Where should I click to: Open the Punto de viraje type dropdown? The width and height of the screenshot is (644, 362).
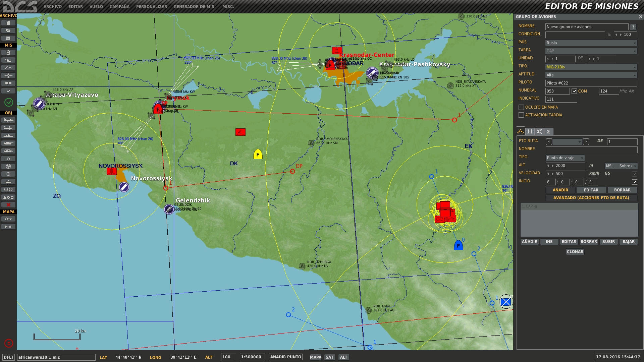coord(565,158)
